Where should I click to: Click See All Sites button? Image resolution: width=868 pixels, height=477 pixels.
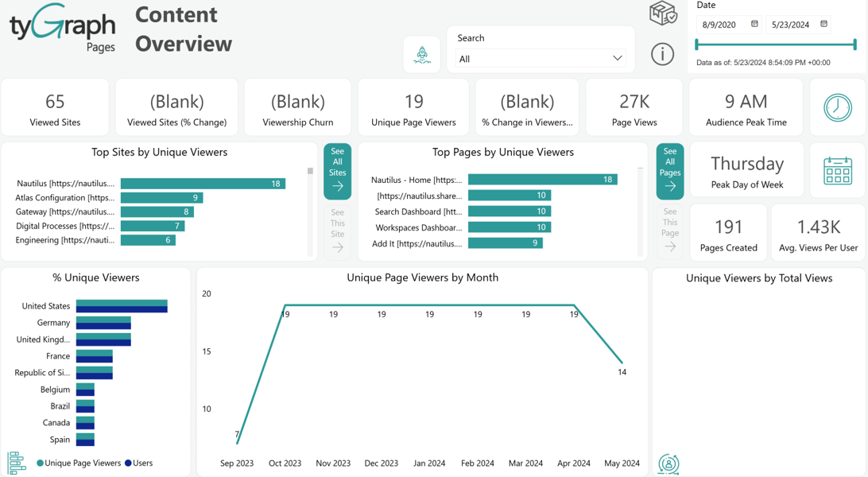click(x=337, y=171)
